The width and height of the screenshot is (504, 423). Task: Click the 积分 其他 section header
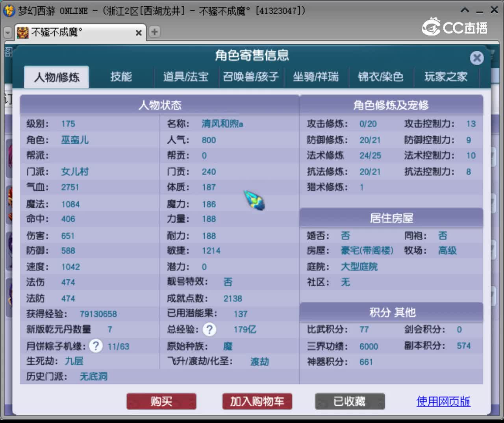click(391, 312)
